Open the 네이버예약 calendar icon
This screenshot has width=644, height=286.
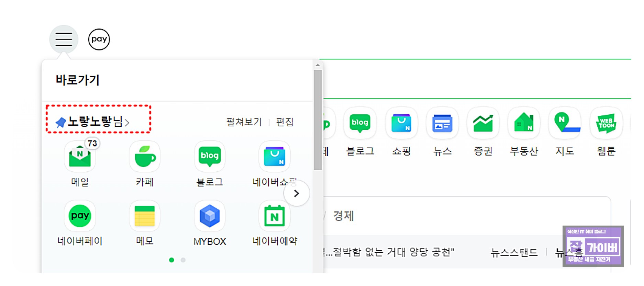click(274, 216)
